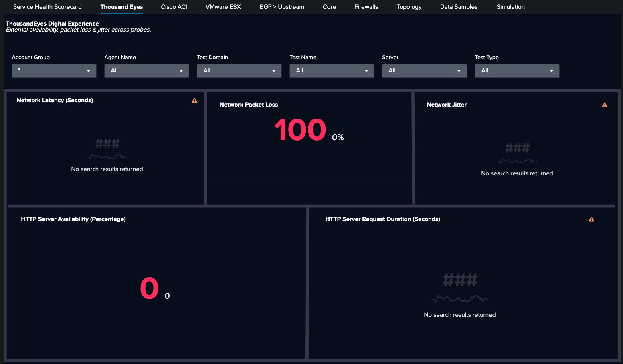Click the Packet Loss sparkline line

click(x=310, y=177)
